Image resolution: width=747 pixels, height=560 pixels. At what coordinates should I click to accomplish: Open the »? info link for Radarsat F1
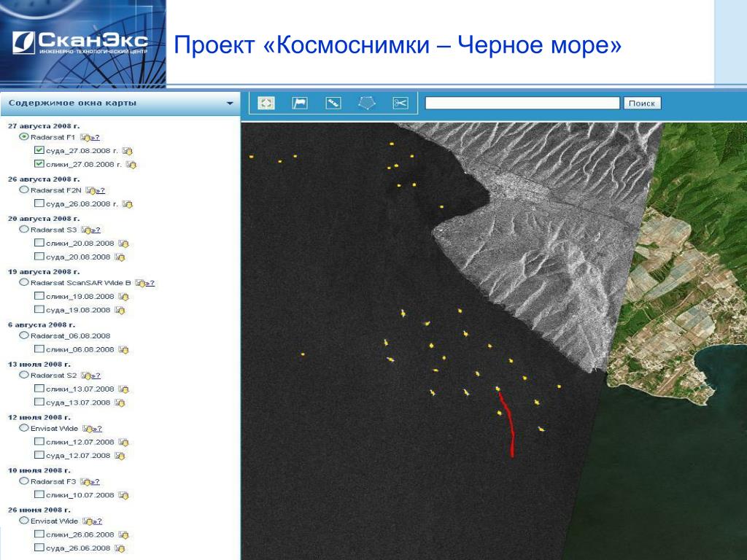[95, 137]
